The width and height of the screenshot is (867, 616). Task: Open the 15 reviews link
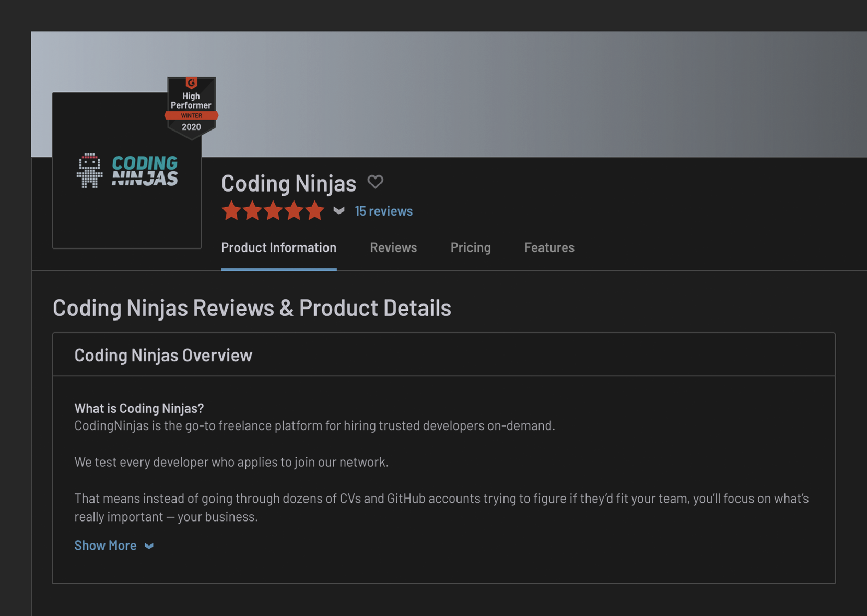(384, 211)
